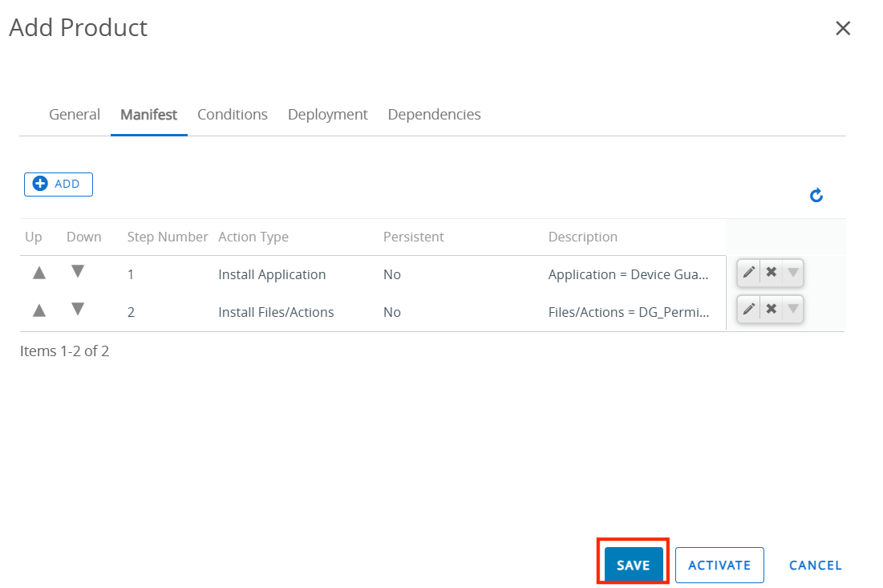Close the Add Product dialog
Screen dimensions: 883x588
[x=842, y=29]
